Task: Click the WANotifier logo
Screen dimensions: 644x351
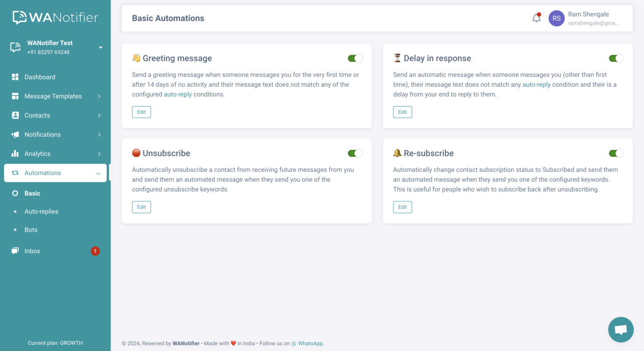Action: [54, 17]
